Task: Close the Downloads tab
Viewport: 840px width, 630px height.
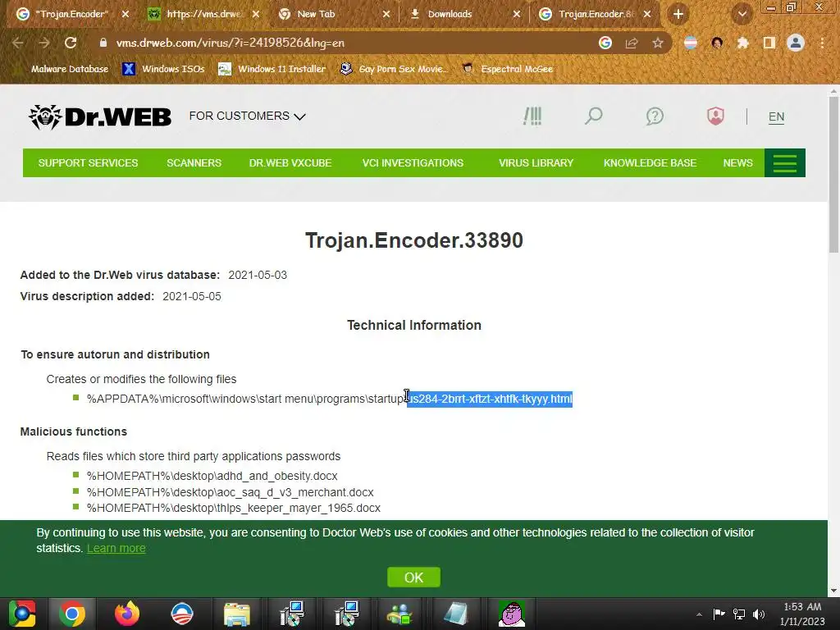Action: click(x=517, y=14)
